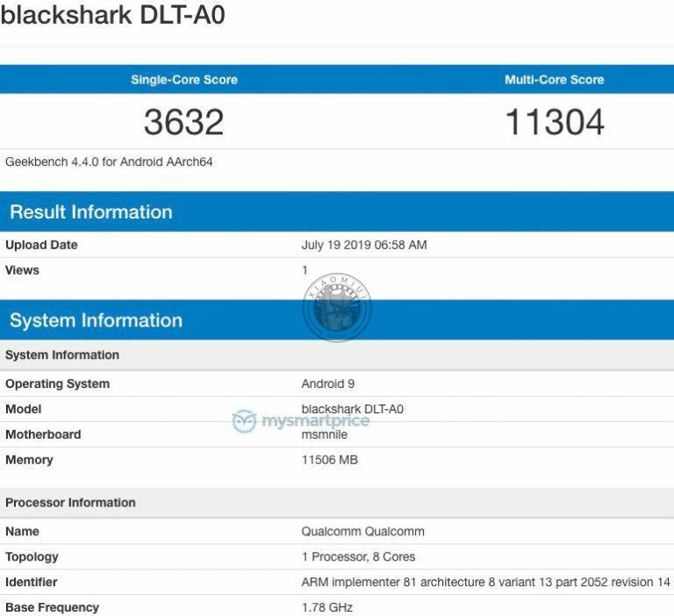Viewport: 674px width, 616px height.
Task: Select the ARM implementer 81 identifier value
Action: click(485, 583)
